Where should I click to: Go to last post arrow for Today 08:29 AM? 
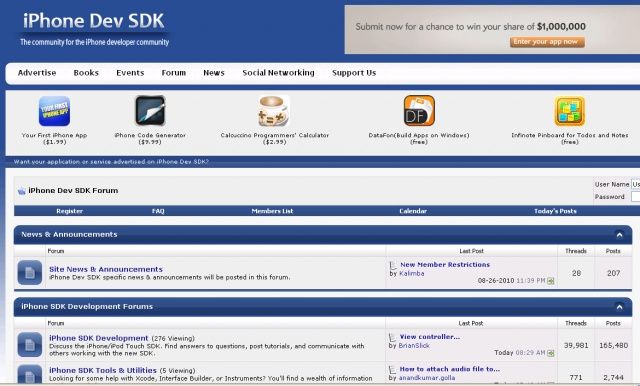(551, 353)
